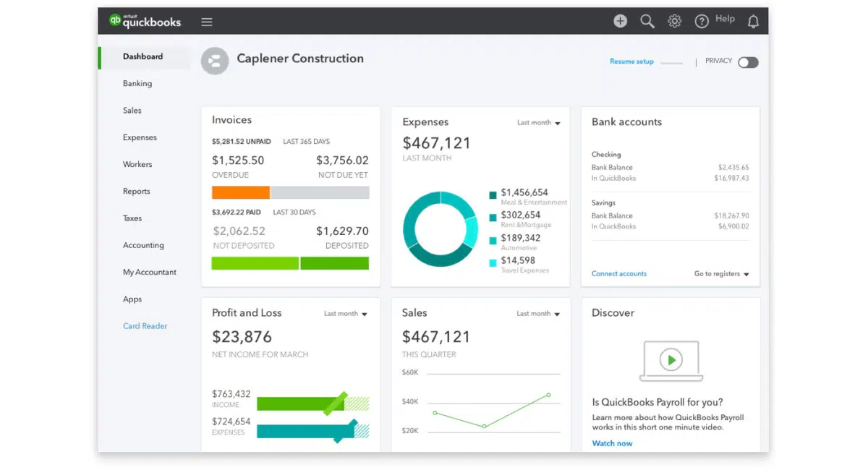Click the Resume setup link
Viewport: 868px width, 470px height.
point(631,61)
